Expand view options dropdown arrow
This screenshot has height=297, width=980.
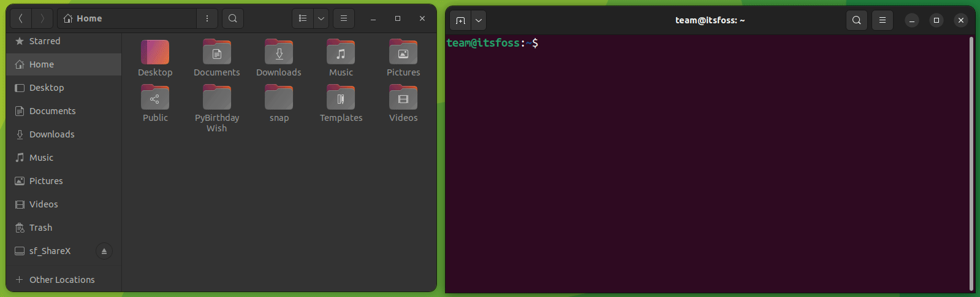(321, 18)
